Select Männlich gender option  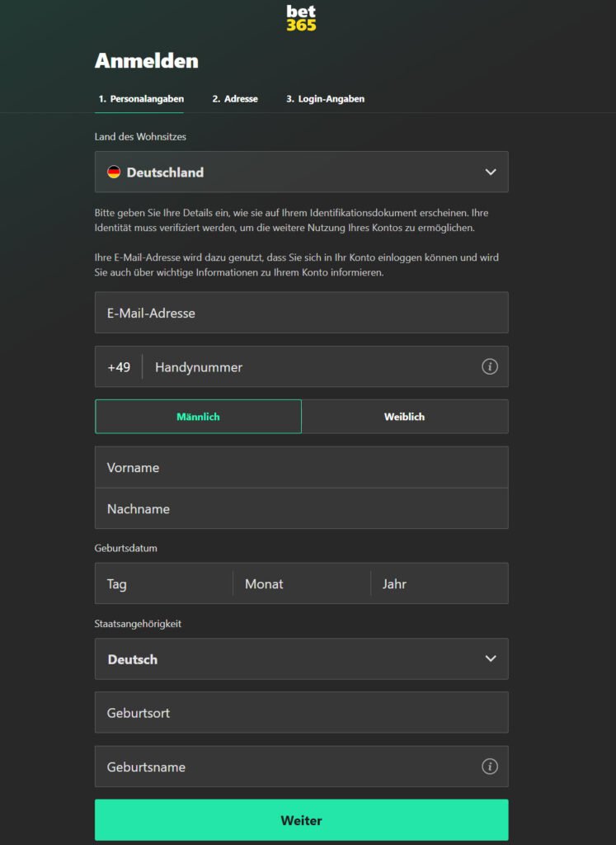click(x=198, y=417)
